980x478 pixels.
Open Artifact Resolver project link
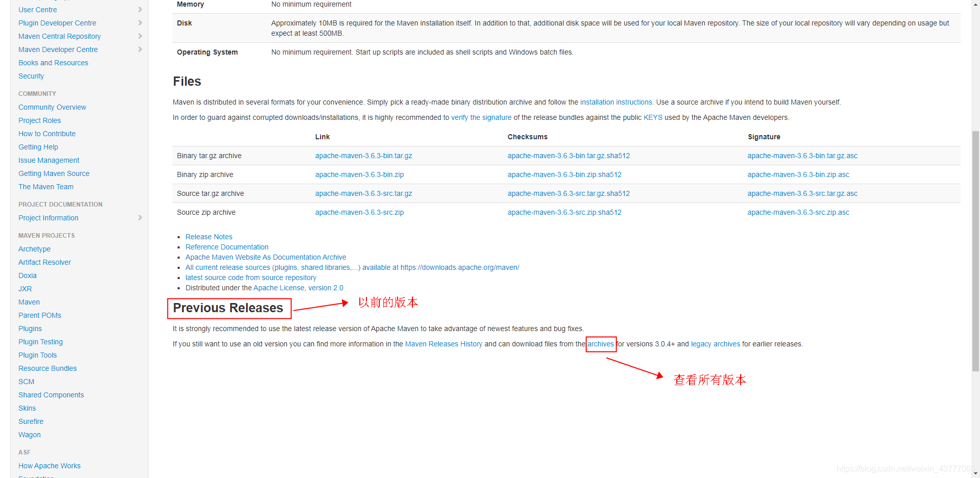44,262
